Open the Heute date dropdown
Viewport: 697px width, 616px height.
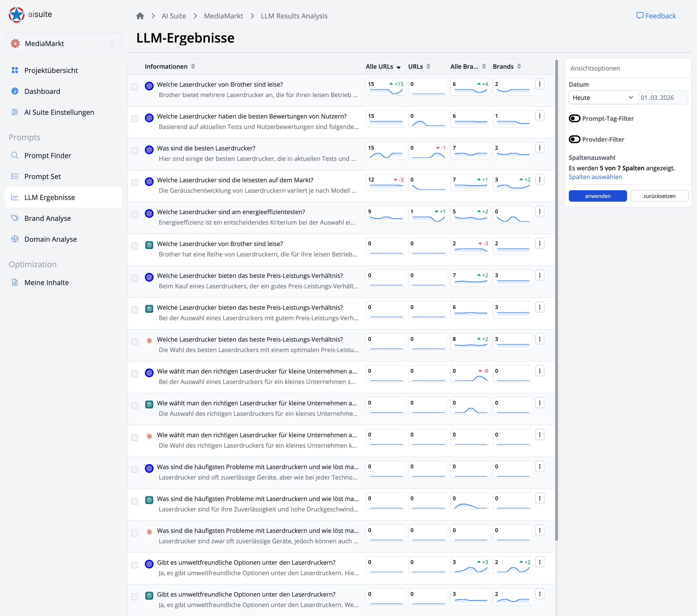pos(603,98)
